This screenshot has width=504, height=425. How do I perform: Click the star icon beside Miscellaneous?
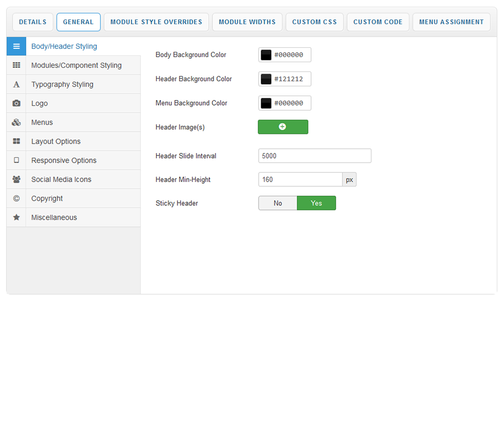point(16,218)
